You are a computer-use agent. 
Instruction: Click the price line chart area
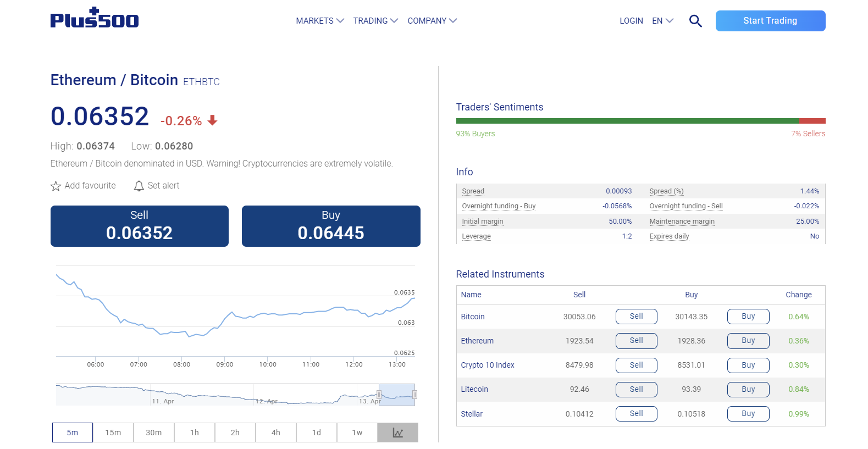(235, 311)
